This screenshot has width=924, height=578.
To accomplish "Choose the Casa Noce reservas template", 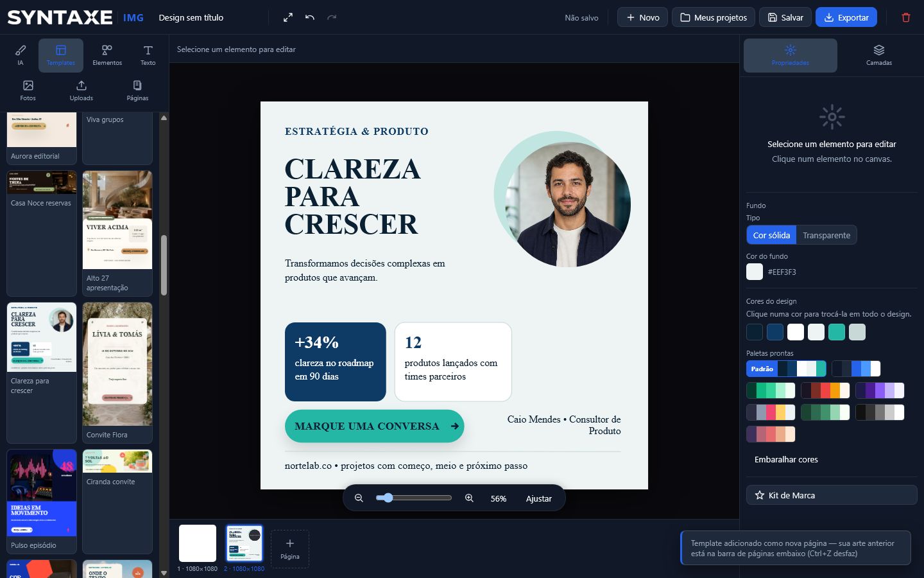I will tap(42, 233).
